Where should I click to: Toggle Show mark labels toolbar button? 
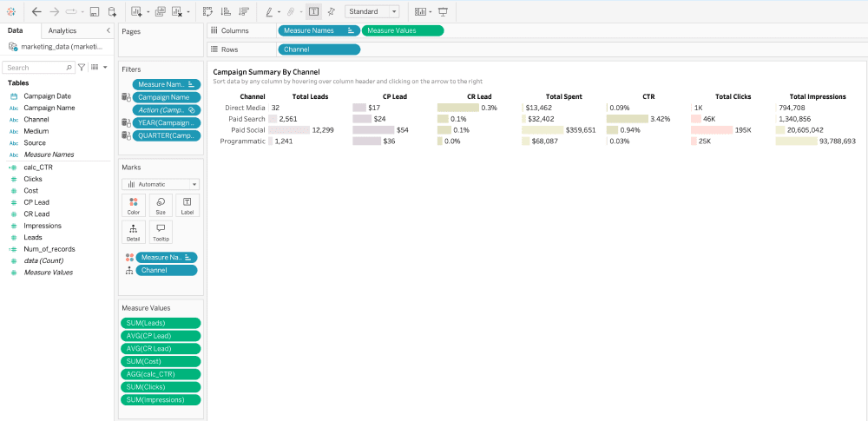pyautogui.click(x=313, y=12)
